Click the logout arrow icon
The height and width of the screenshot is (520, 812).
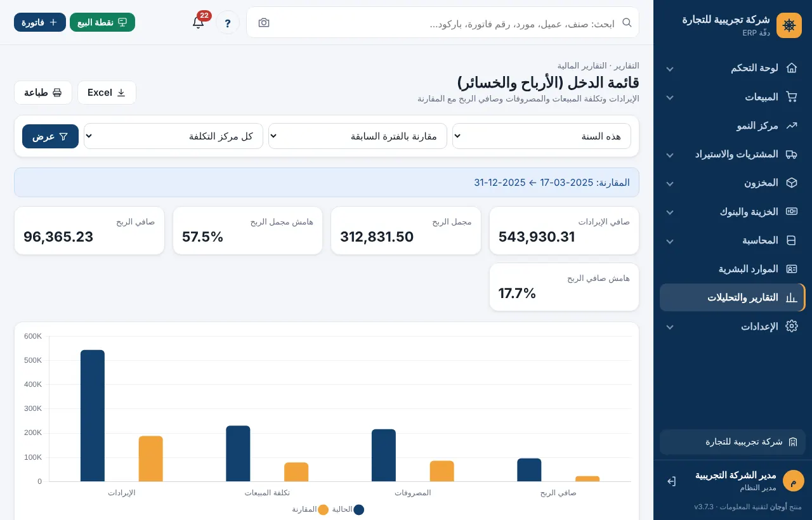(671, 481)
